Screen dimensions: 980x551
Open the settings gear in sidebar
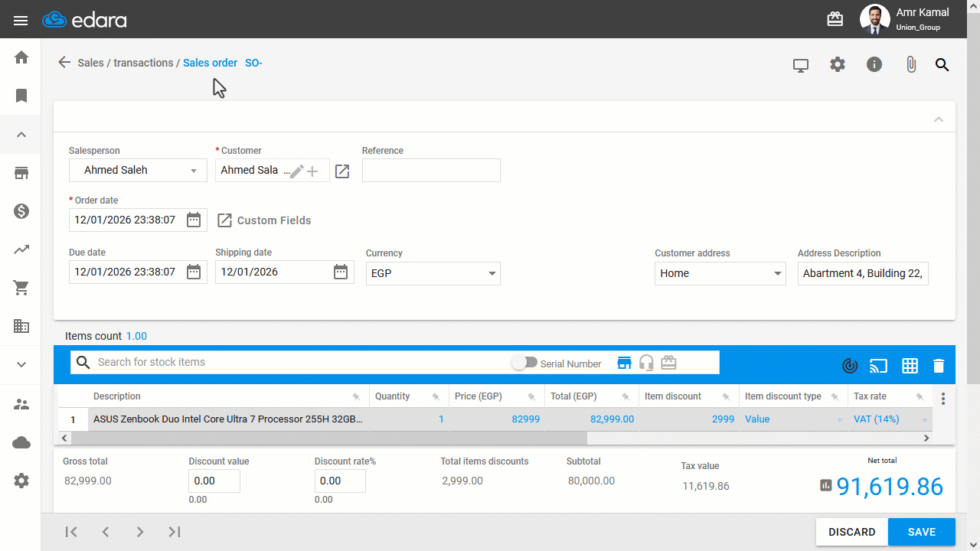(x=21, y=481)
